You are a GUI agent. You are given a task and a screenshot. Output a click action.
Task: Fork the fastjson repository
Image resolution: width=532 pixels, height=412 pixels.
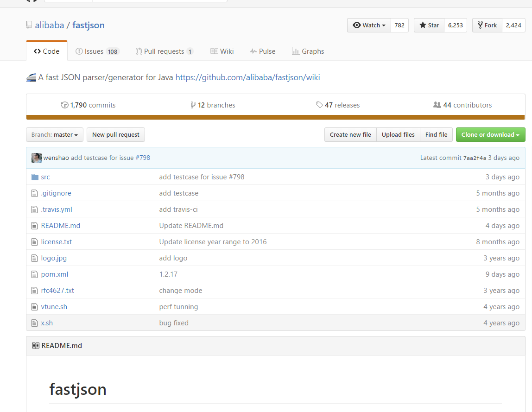click(x=487, y=25)
